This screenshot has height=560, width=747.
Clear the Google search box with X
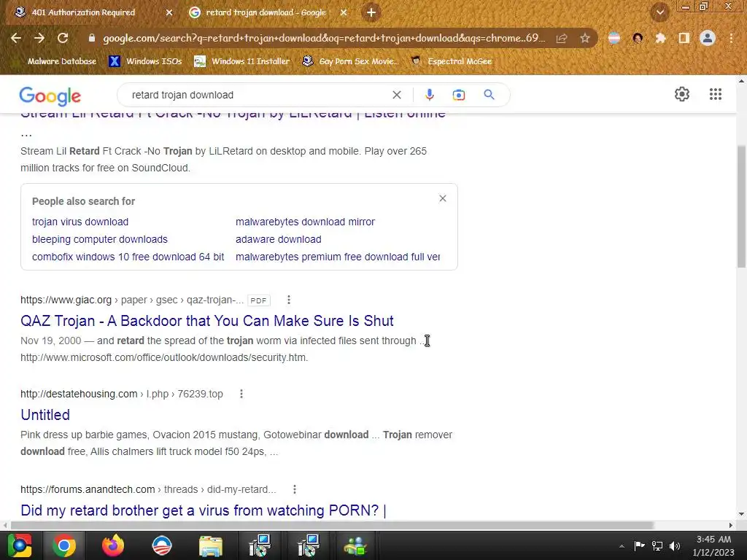(396, 95)
